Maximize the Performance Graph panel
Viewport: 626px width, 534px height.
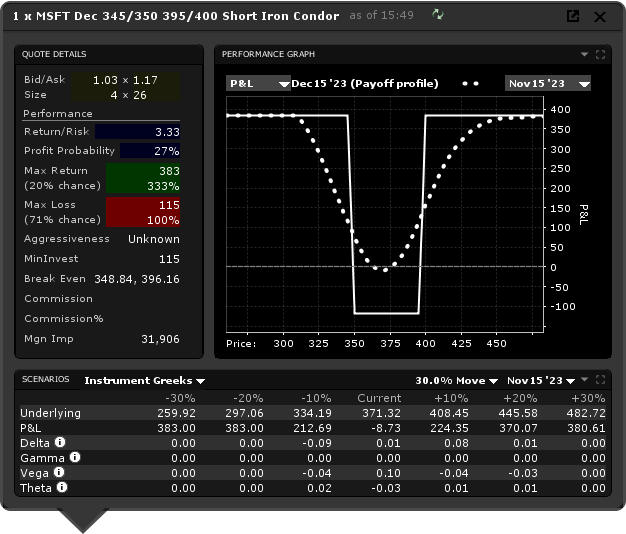pyautogui.click(x=600, y=54)
